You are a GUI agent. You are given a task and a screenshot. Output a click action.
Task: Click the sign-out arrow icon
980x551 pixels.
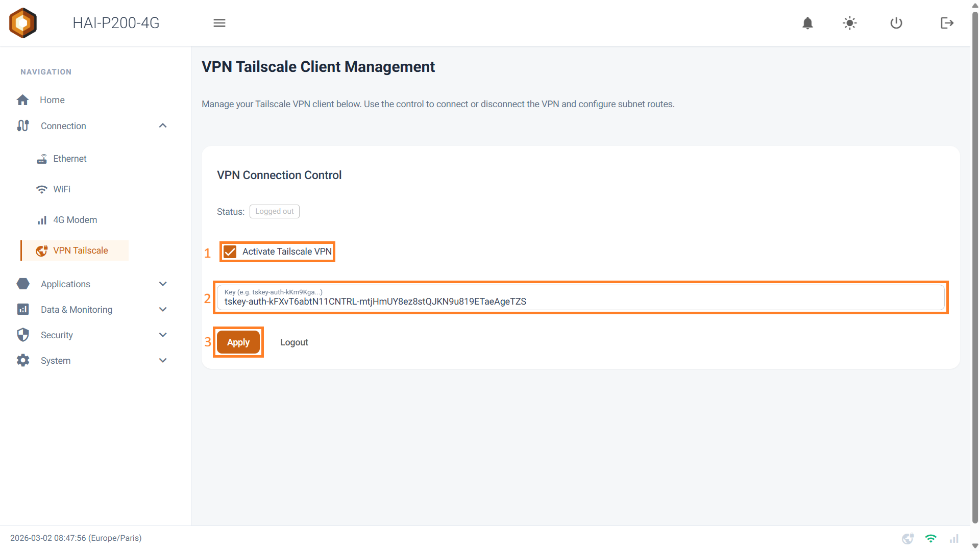pos(947,23)
